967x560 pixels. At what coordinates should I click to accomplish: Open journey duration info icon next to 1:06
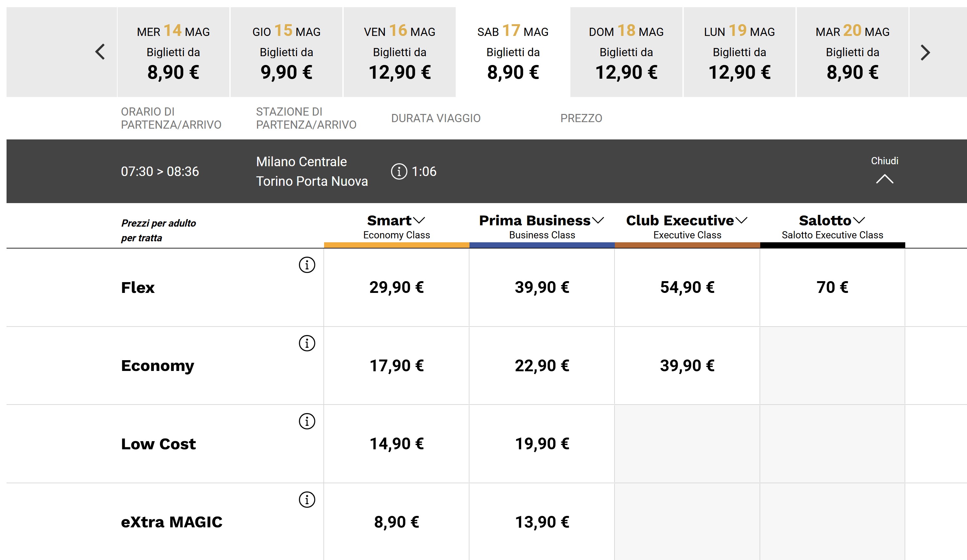[399, 171]
